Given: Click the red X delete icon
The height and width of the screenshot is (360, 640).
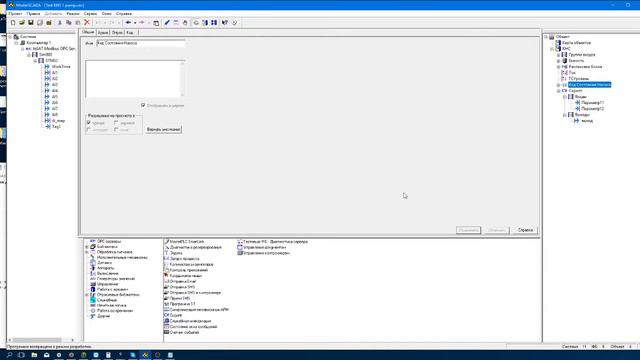Looking at the screenshot, I should click(87, 23).
